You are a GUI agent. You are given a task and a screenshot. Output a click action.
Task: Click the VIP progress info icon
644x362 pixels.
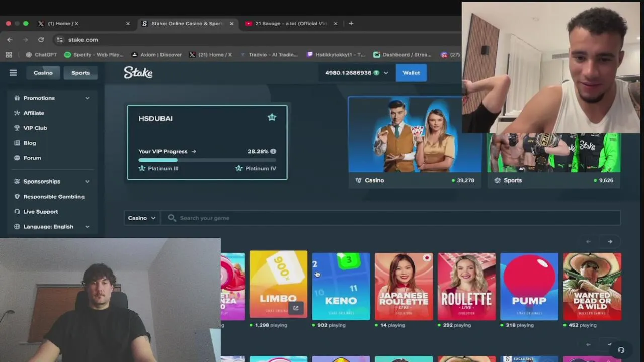click(x=273, y=151)
